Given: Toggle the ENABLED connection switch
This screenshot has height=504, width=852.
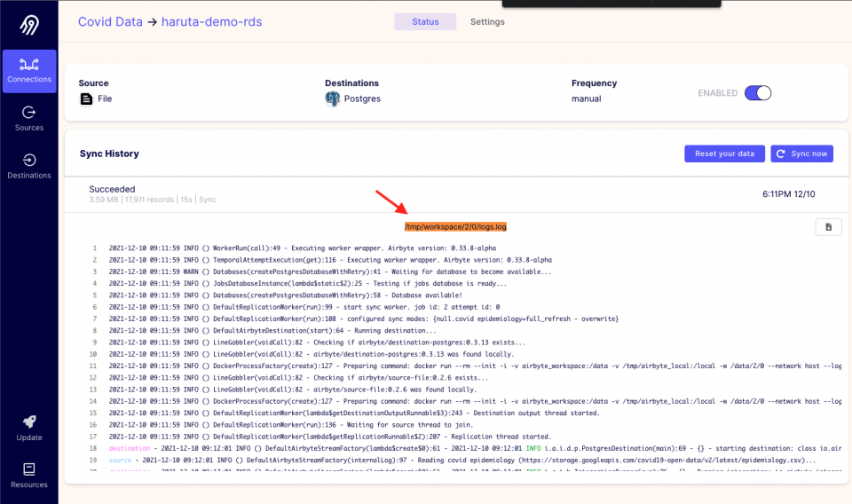Looking at the screenshot, I should coord(758,93).
